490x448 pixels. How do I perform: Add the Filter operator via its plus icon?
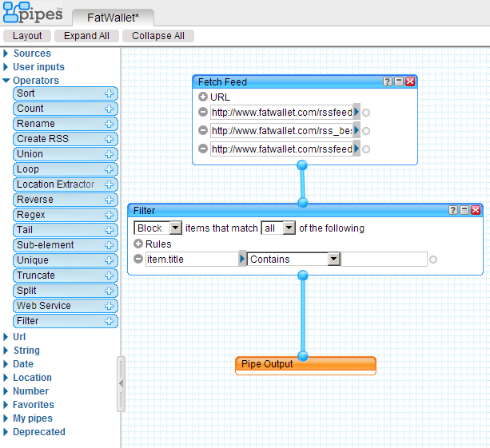109,321
